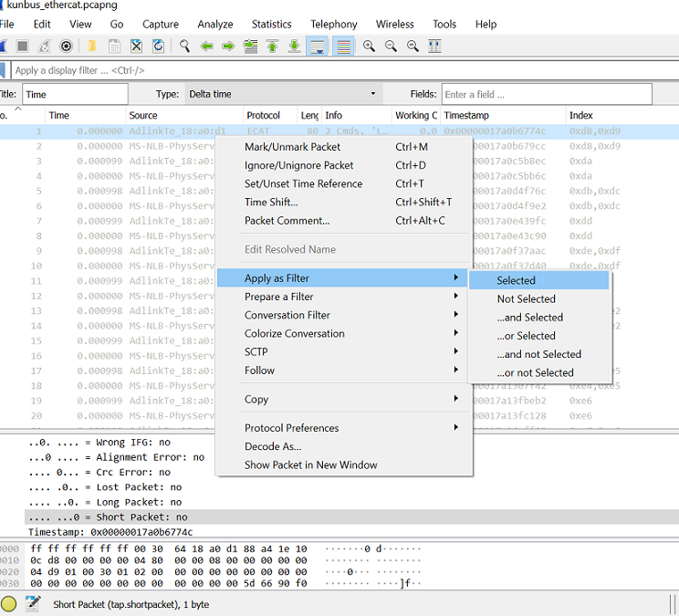
Task: Open the find packet magnifier icon
Action: (x=185, y=46)
